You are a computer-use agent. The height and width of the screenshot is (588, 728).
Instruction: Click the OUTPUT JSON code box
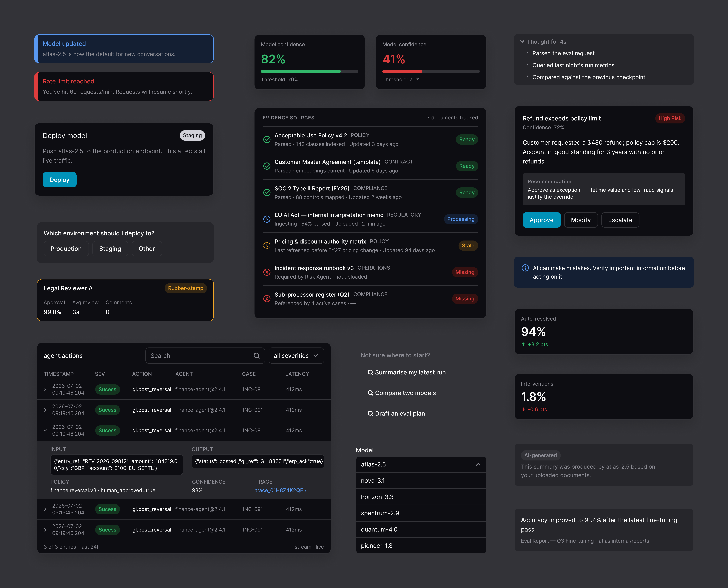tap(258, 461)
